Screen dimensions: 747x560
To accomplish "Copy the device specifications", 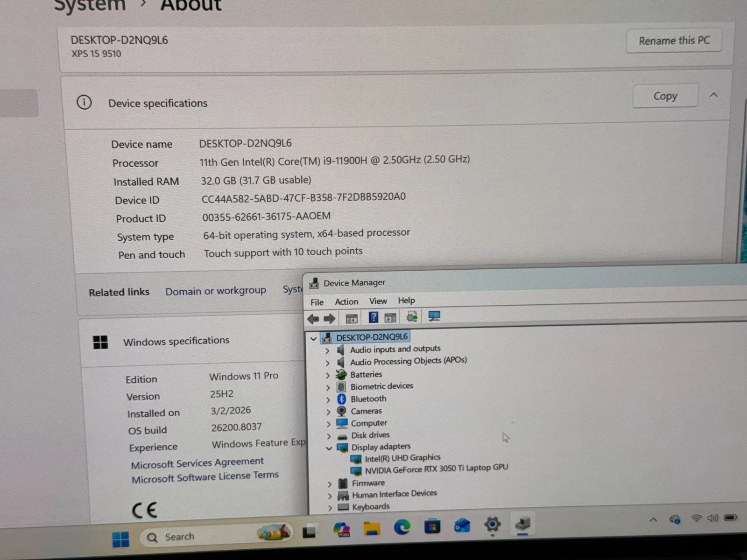I will pos(665,96).
